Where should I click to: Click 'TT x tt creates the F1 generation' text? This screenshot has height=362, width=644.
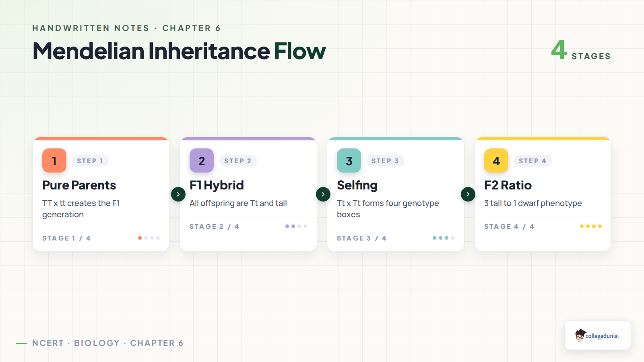click(81, 209)
